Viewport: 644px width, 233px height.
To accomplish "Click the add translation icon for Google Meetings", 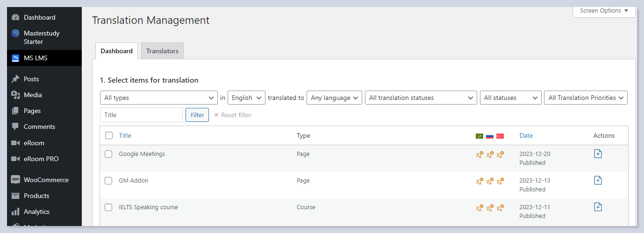I will pos(598,154).
